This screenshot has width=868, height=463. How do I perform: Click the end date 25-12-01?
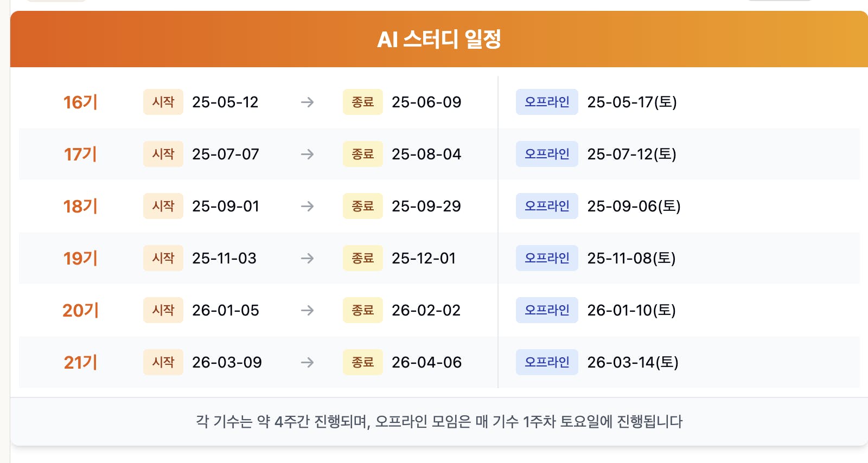click(424, 258)
